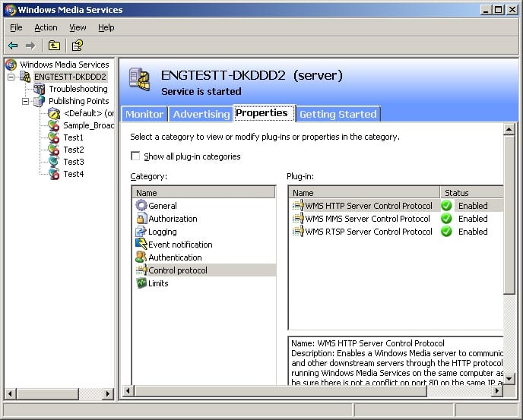
Task: Open the Action menu
Action: pyautogui.click(x=46, y=27)
